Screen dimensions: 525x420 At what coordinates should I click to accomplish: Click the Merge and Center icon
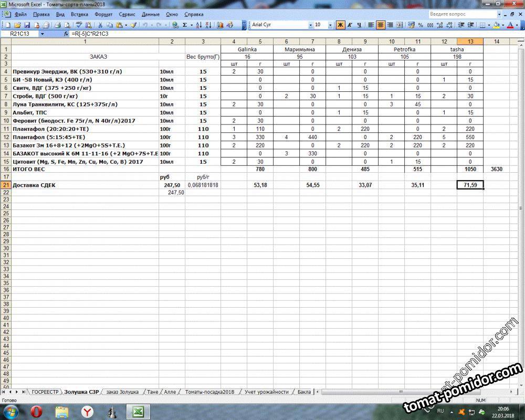tap(400, 25)
